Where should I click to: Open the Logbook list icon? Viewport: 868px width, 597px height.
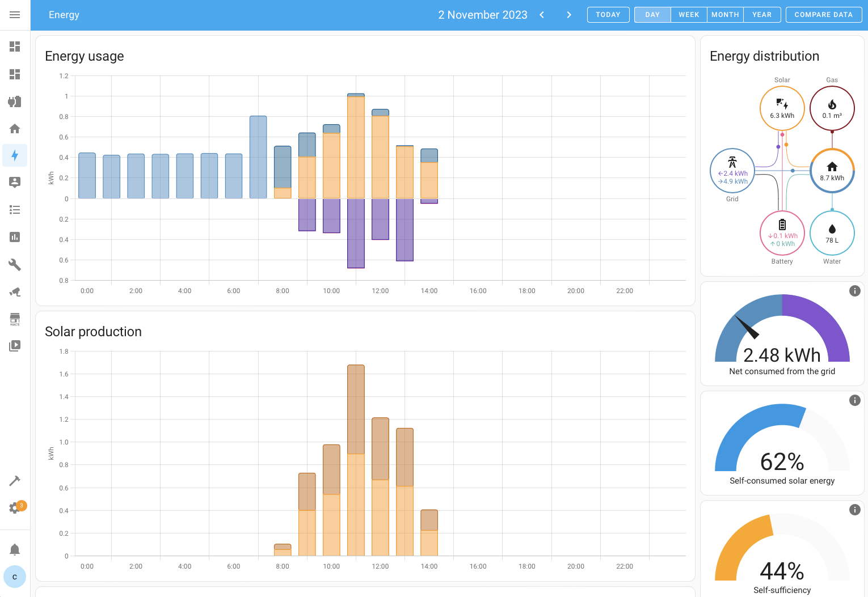click(x=15, y=210)
